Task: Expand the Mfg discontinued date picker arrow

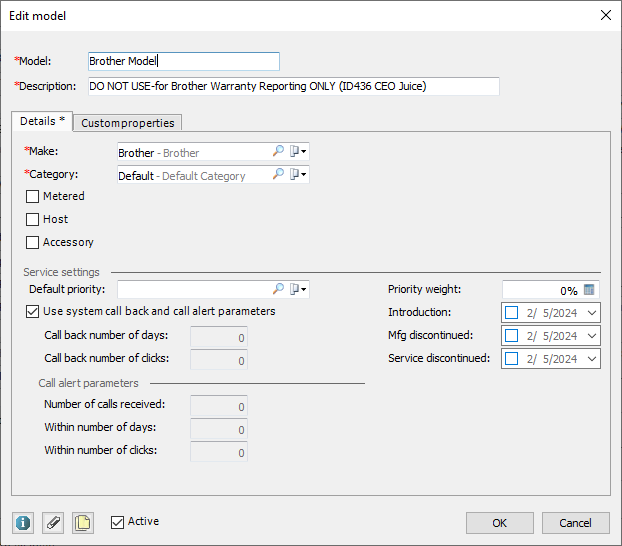Action: pos(592,336)
